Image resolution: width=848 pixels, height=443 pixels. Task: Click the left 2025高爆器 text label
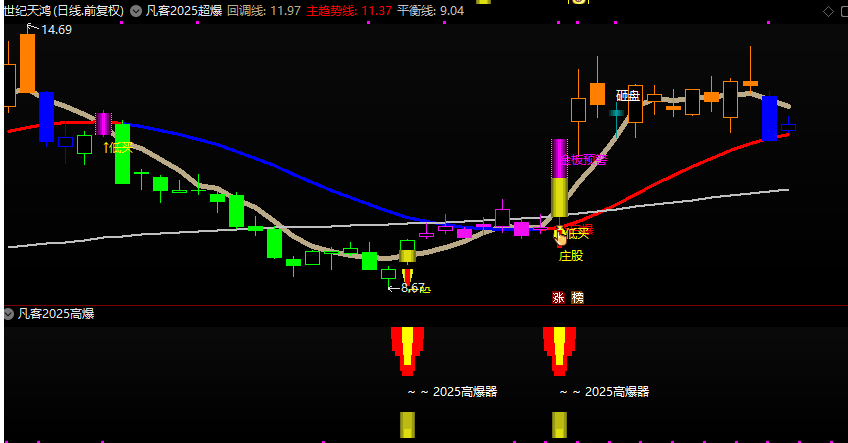click(x=451, y=392)
